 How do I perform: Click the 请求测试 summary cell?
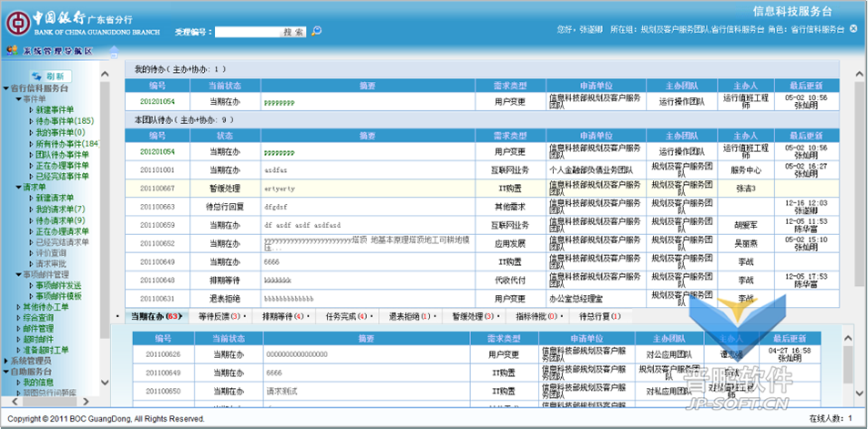coord(367,392)
